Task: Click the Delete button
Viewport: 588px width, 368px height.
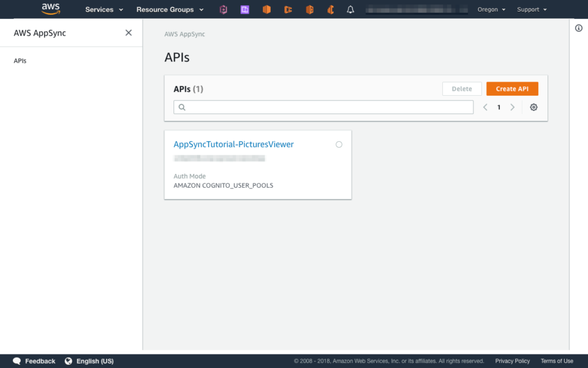Action: 462,89
